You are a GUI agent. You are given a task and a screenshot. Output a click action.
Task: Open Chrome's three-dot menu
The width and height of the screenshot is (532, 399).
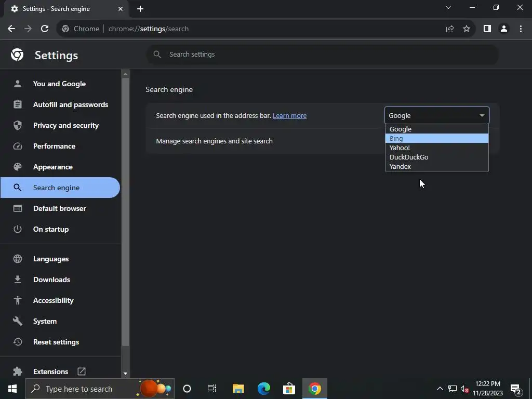(521, 29)
